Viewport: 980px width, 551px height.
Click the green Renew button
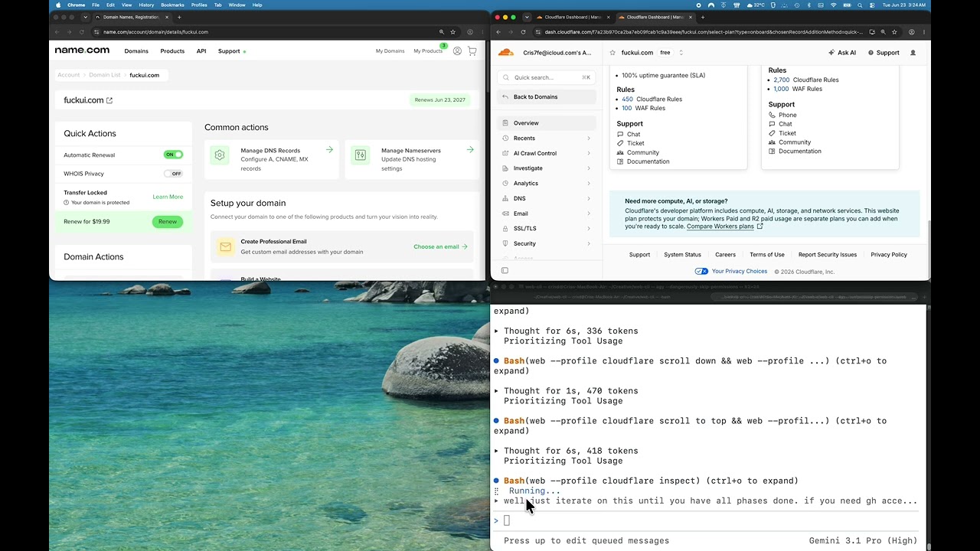click(x=168, y=222)
